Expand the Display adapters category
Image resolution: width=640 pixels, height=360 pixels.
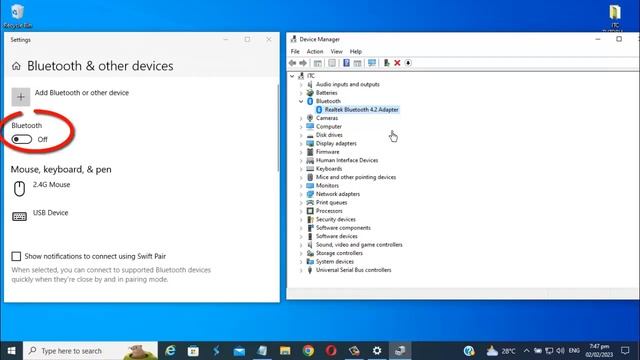click(301, 144)
